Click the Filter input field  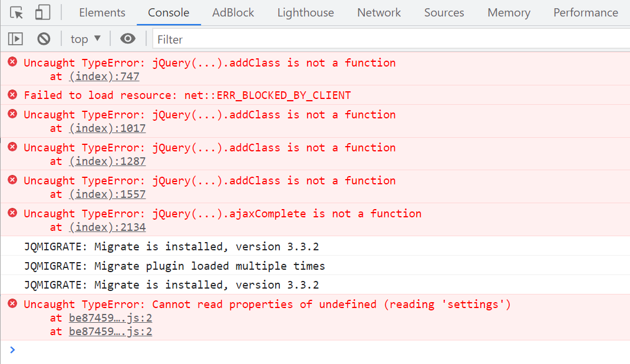click(x=389, y=39)
